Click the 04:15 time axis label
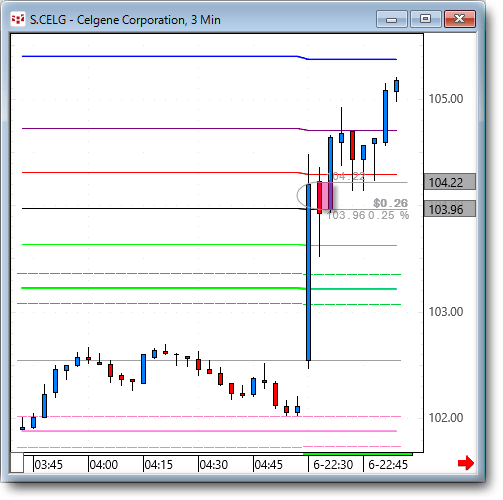Image resolution: width=503 pixels, height=500 pixels. click(x=159, y=465)
